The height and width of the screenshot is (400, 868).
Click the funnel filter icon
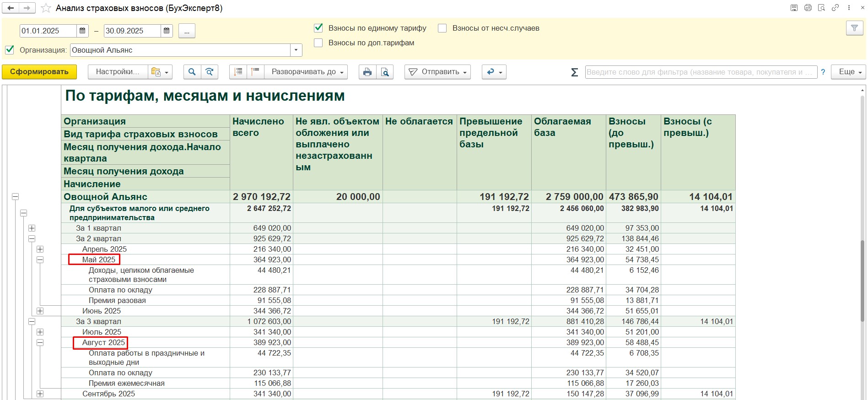pyautogui.click(x=854, y=28)
